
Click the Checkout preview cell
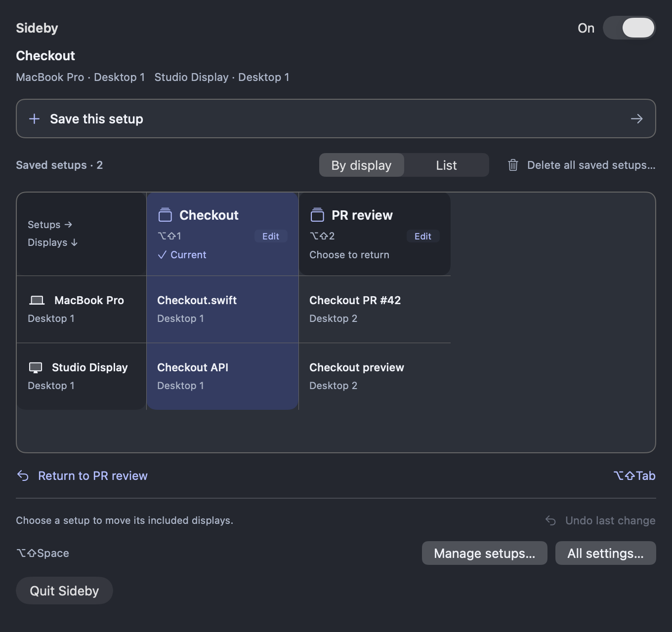click(x=375, y=376)
